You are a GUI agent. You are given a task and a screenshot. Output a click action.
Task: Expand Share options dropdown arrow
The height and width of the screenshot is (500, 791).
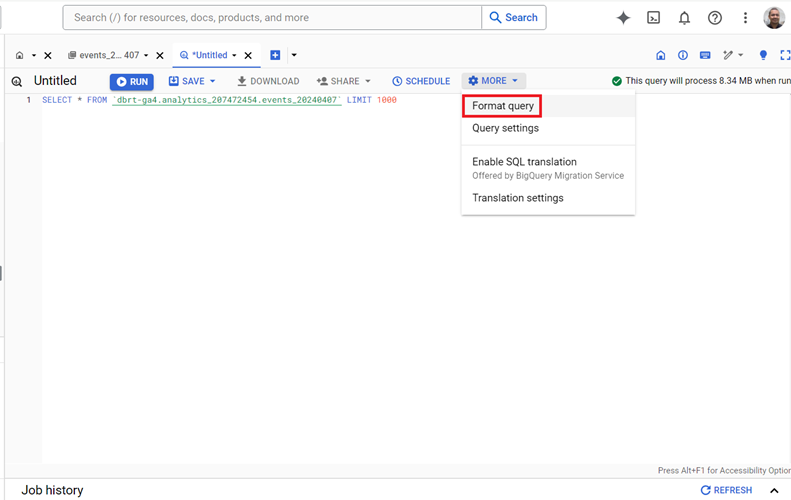coord(368,81)
